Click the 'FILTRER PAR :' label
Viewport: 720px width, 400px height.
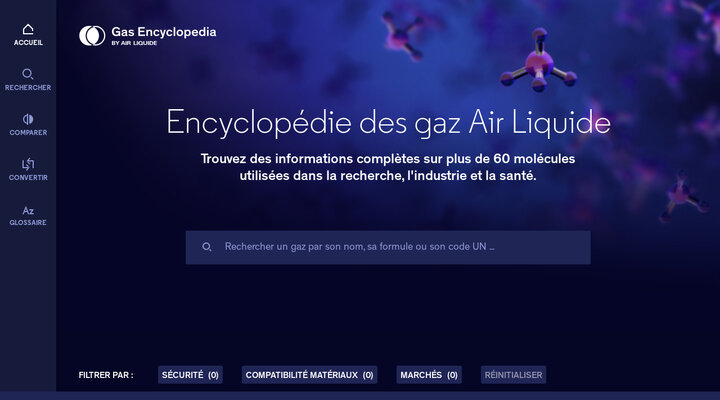pyautogui.click(x=106, y=375)
